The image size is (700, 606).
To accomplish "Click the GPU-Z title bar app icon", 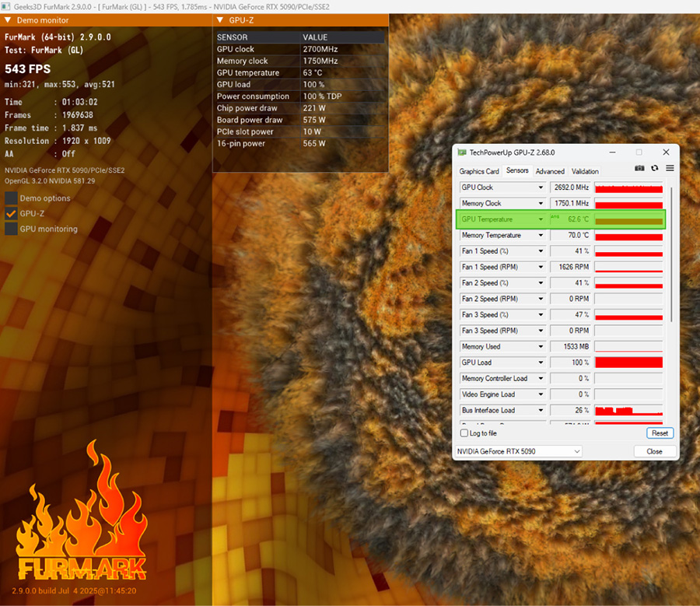I will pyautogui.click(x=461, y=152).
